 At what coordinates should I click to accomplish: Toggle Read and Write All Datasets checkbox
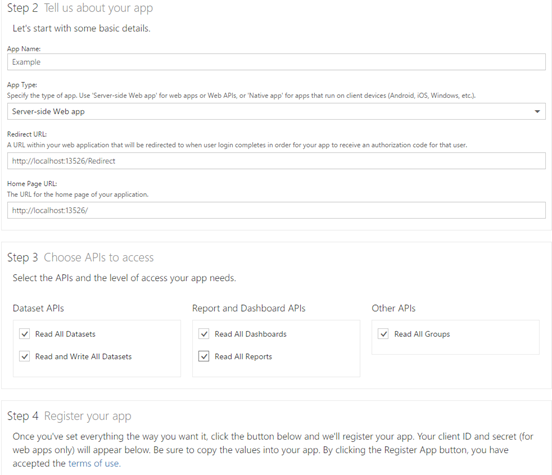click(x=25, y=356)
